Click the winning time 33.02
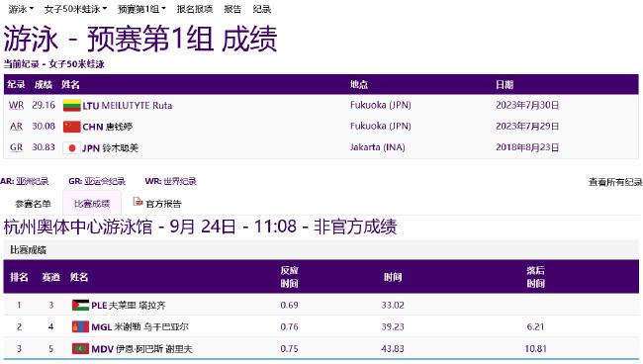643x364 pixels. [x=393, y=305]
